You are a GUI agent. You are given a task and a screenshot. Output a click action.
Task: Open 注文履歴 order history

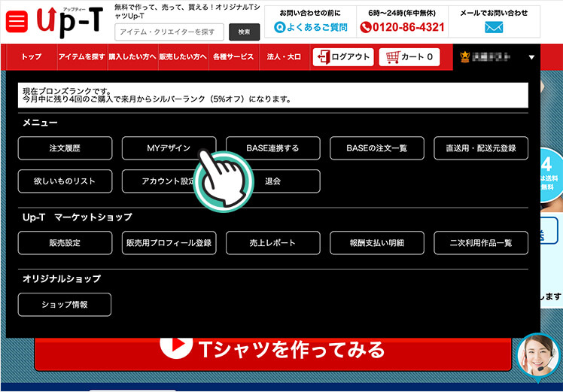click(x=65, y=148)
